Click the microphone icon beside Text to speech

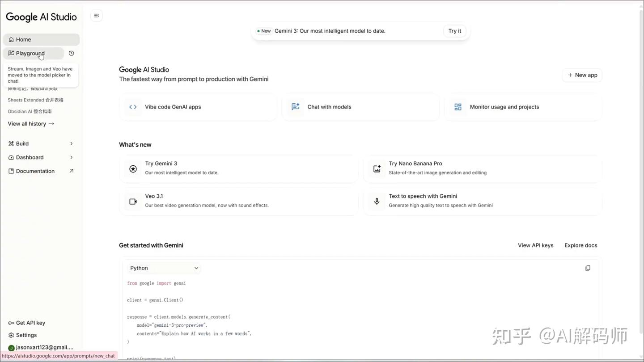[377, 201]
